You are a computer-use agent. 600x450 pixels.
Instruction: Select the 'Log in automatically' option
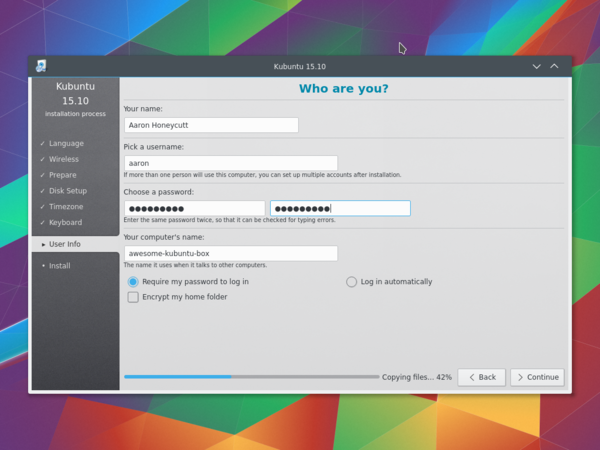click(389, 282)
